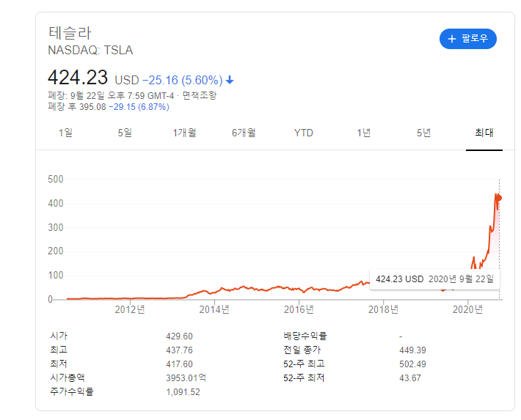
Task: Click the 2016년 axis label
Action: pyautogui.click(x=299, y=309)
